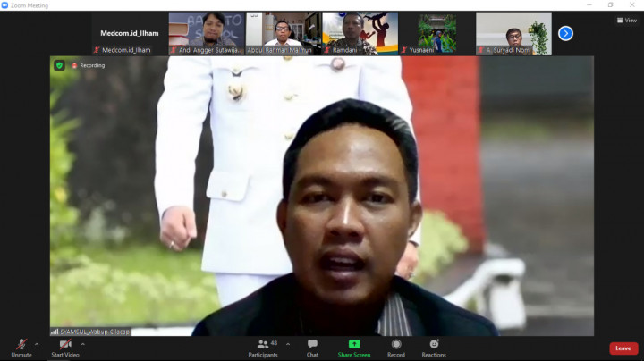Expand the arrow beside Participants
Image resolution: width=644 pixels, height=361 pixels.
(x=288, y=343)
